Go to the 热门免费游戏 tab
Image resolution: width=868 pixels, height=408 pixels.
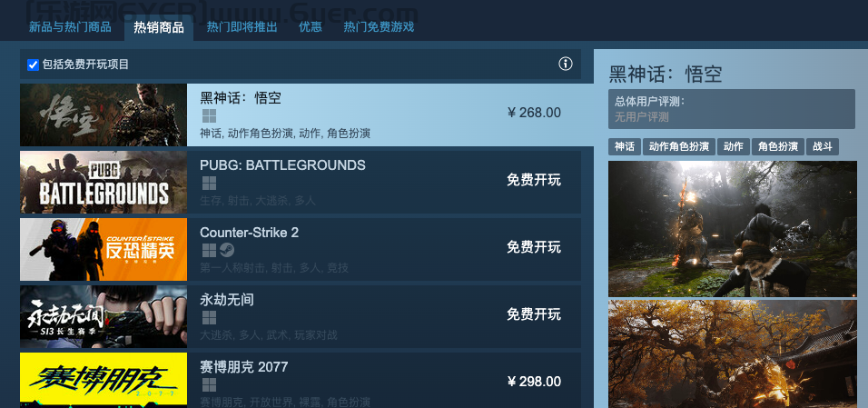[379, 27]
